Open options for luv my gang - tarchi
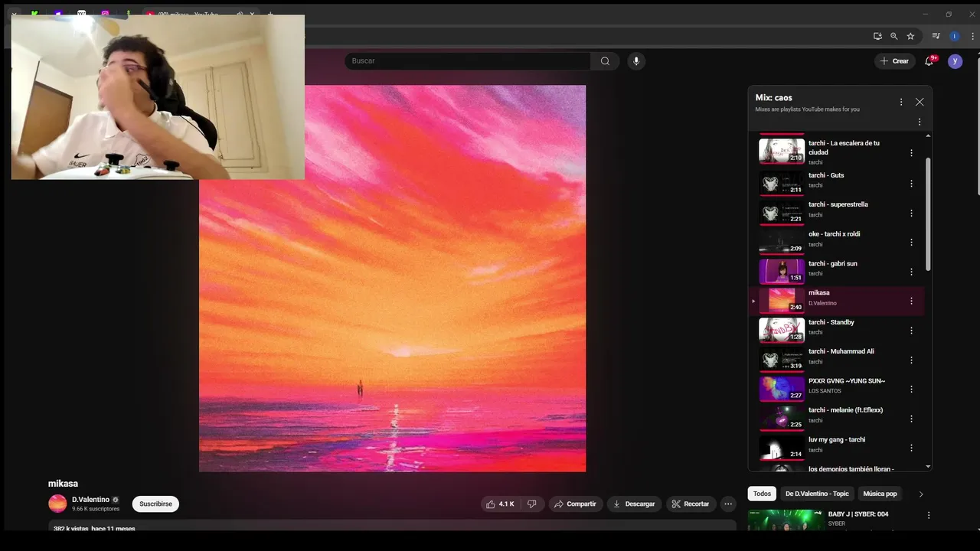 tap(911, 448)
